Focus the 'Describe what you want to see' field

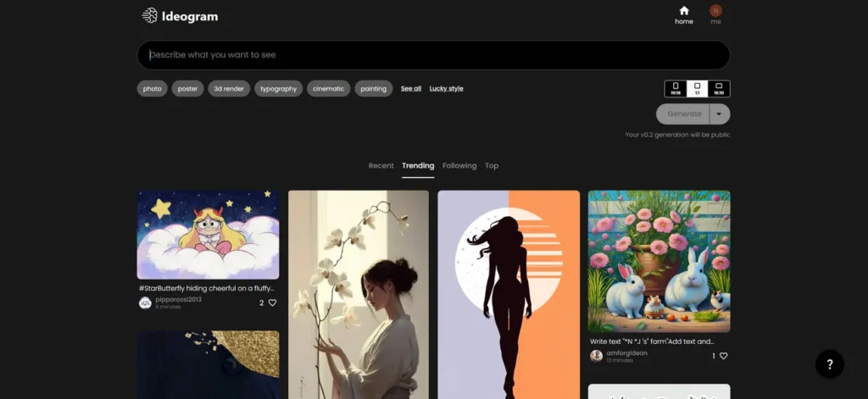(433, 55)
